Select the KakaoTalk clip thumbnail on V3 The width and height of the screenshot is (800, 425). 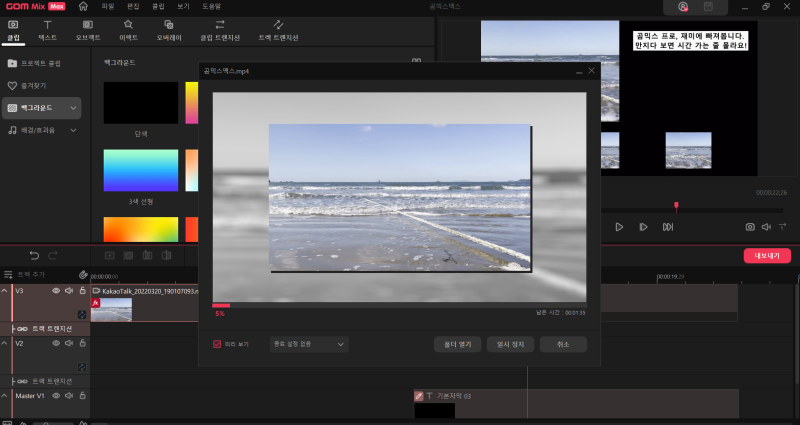pyautogui.click(x=111, y=310)
